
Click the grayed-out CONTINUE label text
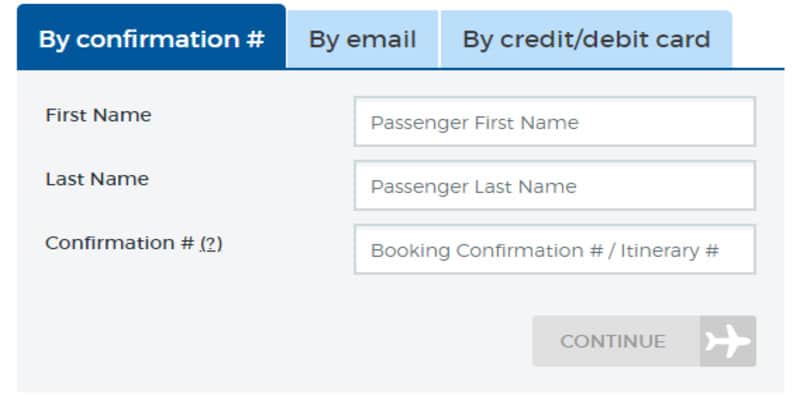point(613,341)
